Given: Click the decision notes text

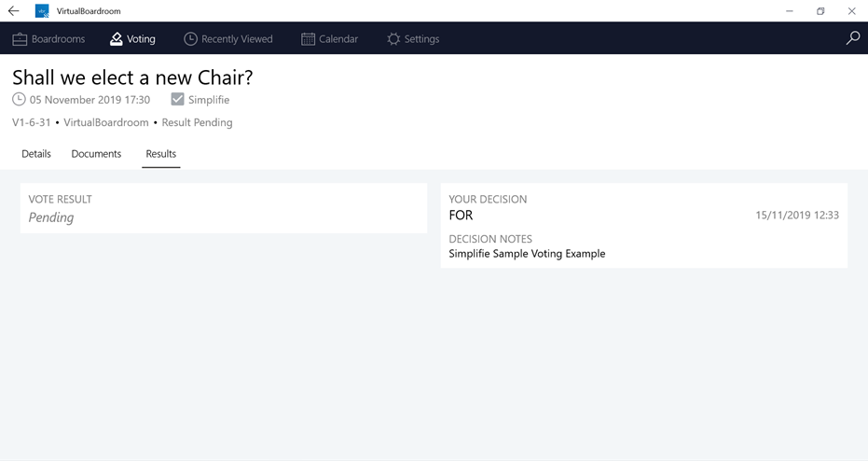Looking at the screenshot, I should pyautogui.click(x=527, y=254).
